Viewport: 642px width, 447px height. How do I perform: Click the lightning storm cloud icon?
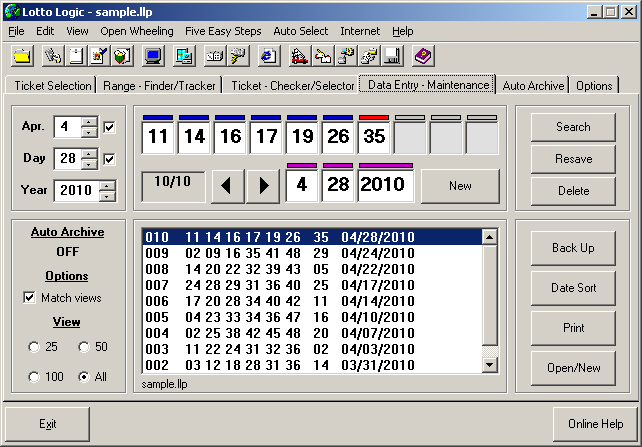(x=238, y=56)
